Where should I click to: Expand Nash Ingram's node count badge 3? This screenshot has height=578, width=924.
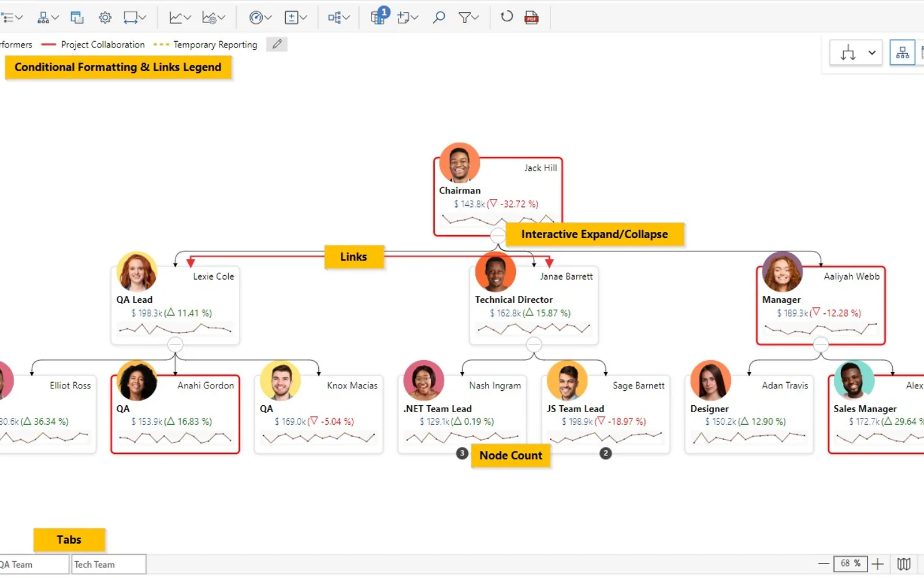point(462,453)
